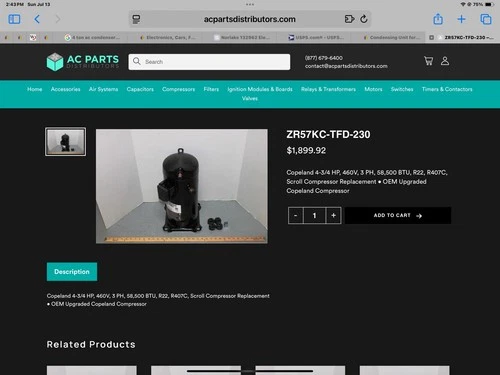
Task: Open the Safari sidebar panel icon
Action: point(14,19)
